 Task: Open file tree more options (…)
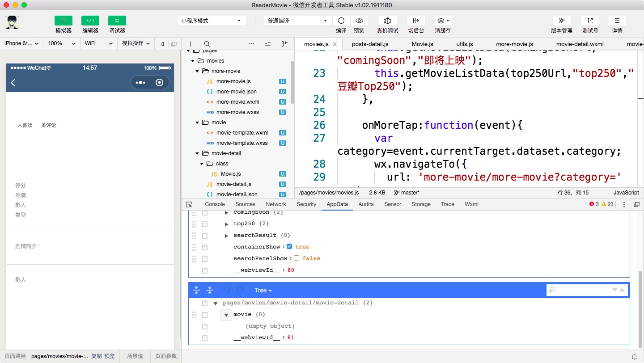coord(251,44)
